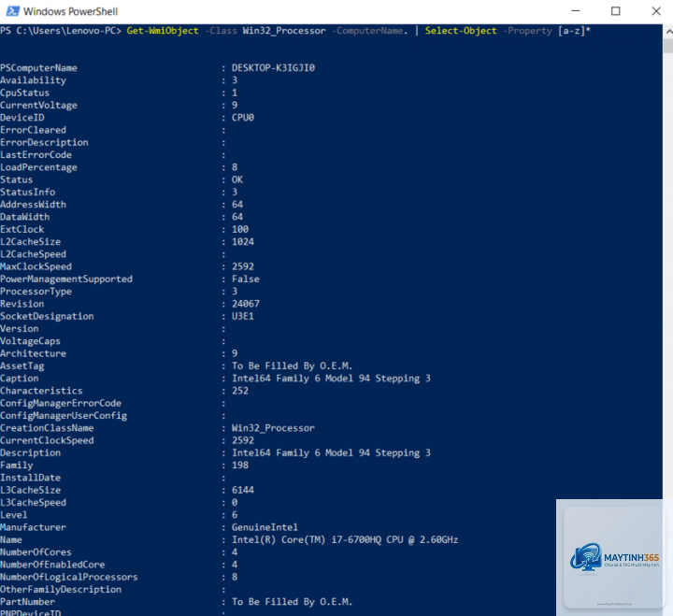673x616 pixels.
Task: Click the NumberOfEnabledCore property label
Action: (52, 565)
